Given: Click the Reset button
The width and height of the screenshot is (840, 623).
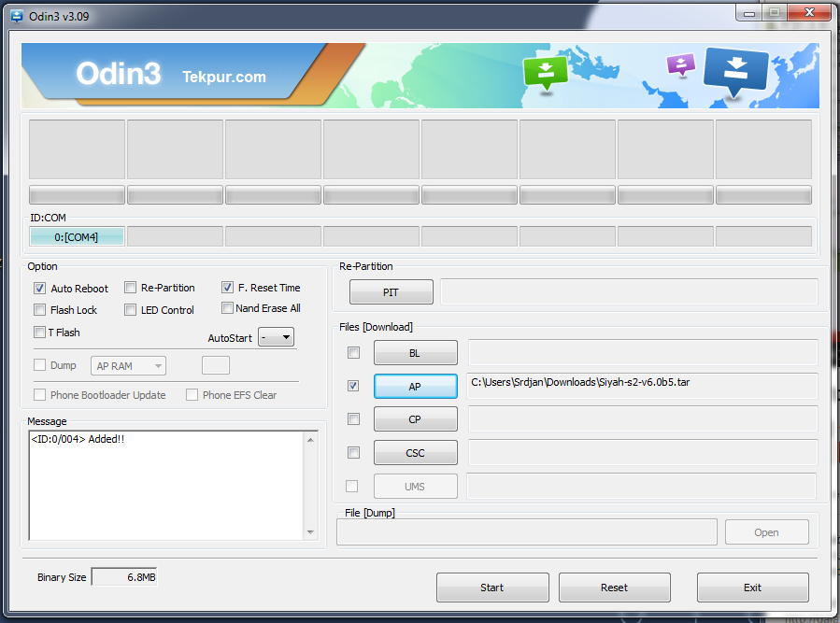Looking at the screenshot, I should [615, 588].
